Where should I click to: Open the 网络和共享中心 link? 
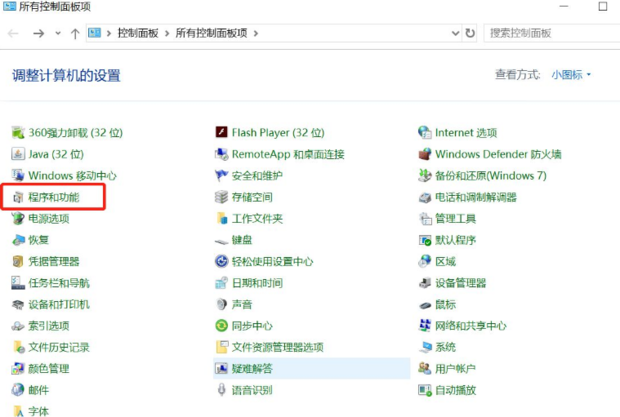click(471, 326)
